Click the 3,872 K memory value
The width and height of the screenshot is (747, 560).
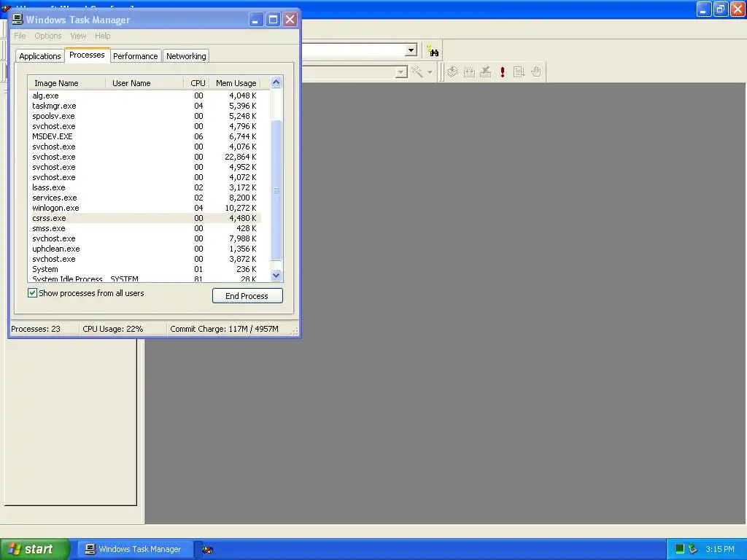click(242, 259)
